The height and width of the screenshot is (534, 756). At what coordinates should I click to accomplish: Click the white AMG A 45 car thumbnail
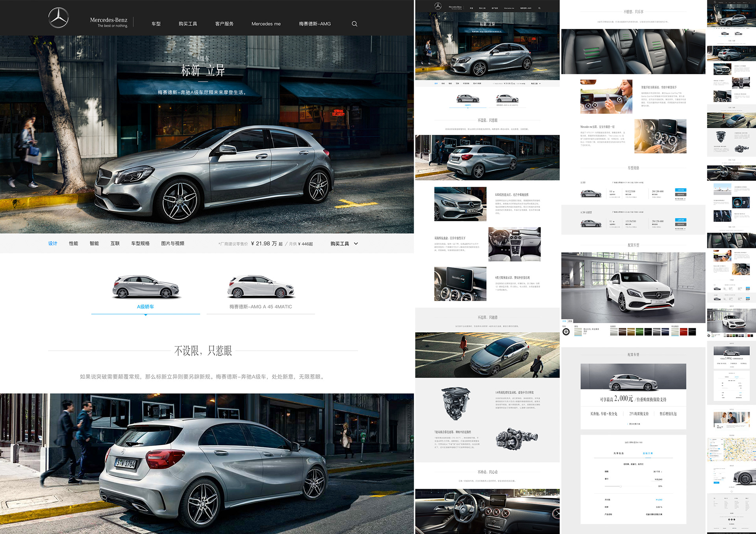(x=261, y=287)
